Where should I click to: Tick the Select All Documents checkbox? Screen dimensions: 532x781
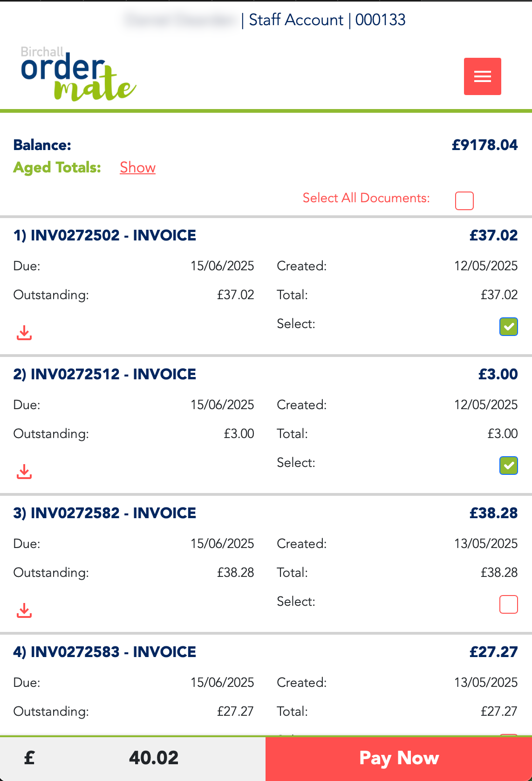pos(464,201)
